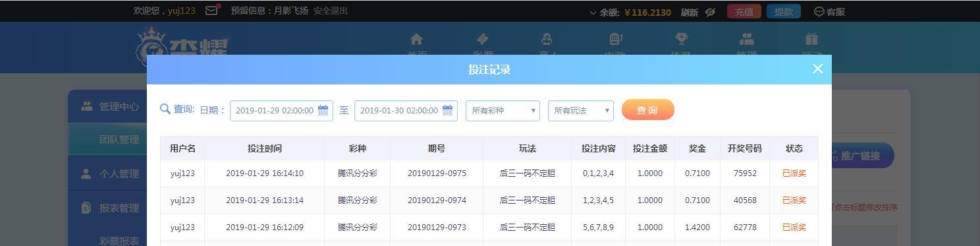
Task: Expand the balance 余额 chevron
Action: 593,12
